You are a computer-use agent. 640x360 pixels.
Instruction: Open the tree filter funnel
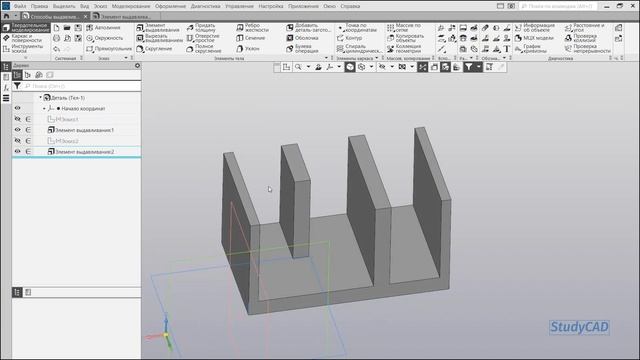(17, 86)
